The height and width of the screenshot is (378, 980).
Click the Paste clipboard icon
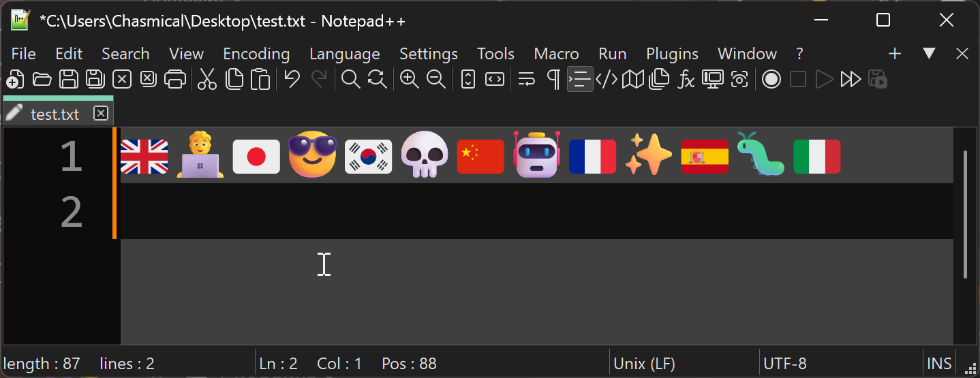pyautogui.click(x=260, y=80)
